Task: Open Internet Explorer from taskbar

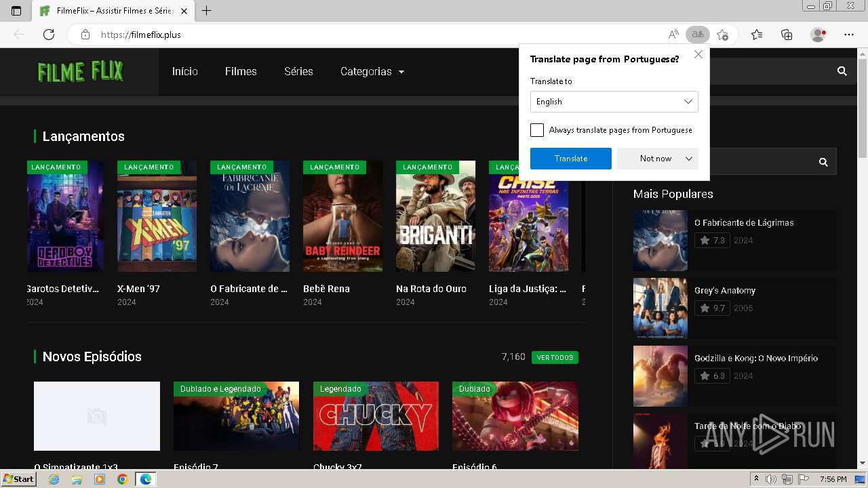Action: (54, 479)
